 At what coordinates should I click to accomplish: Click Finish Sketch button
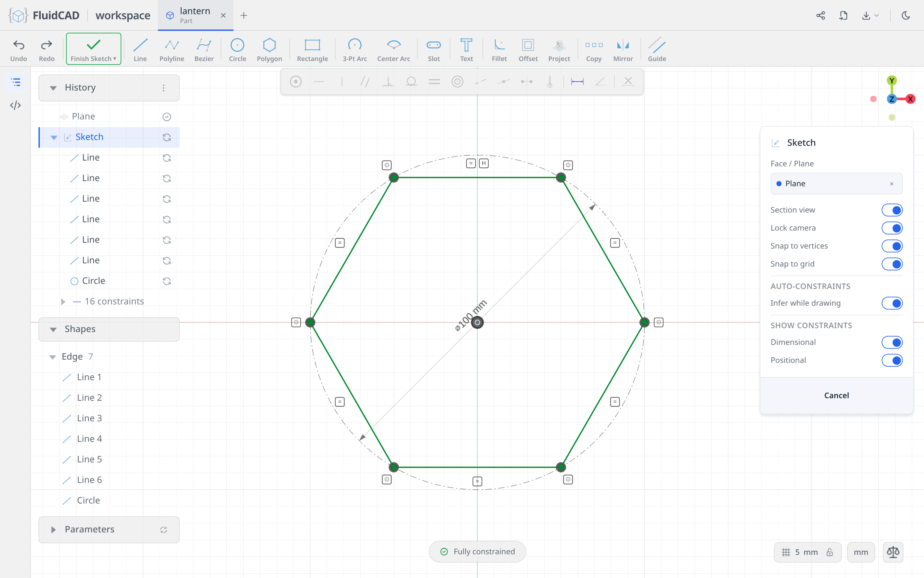tap(94, 49)
